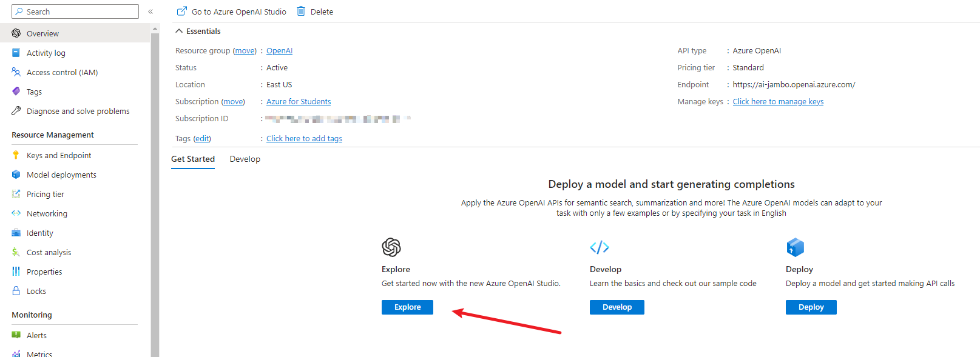Click the Explore OpenAI logo icon
The height and width of the screenshot is (357, 980).
pos(391,247)
